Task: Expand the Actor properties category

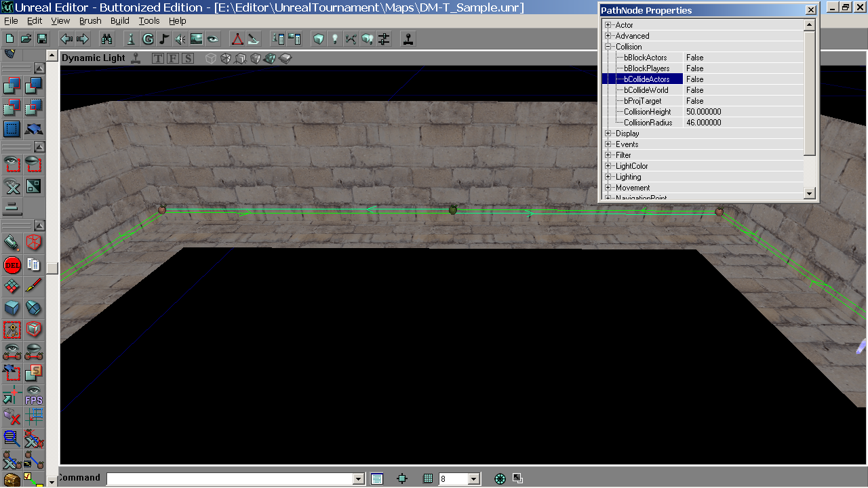Action: tap(608, 25)
